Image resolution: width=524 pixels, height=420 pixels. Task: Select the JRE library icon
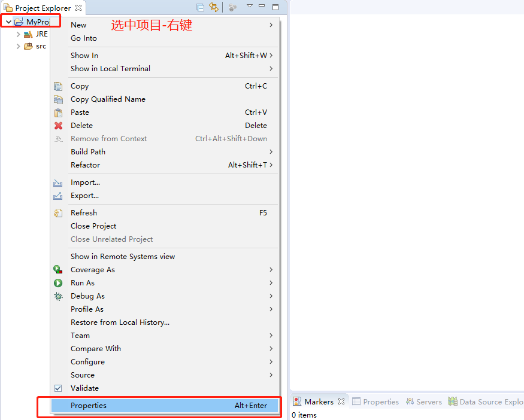click(28, 34)
